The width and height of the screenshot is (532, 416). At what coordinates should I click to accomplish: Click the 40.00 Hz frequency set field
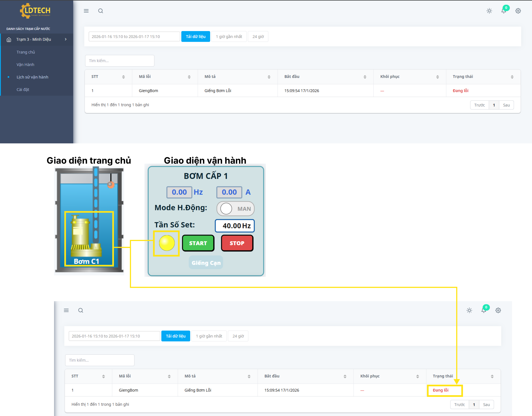[x=235, y=226]
